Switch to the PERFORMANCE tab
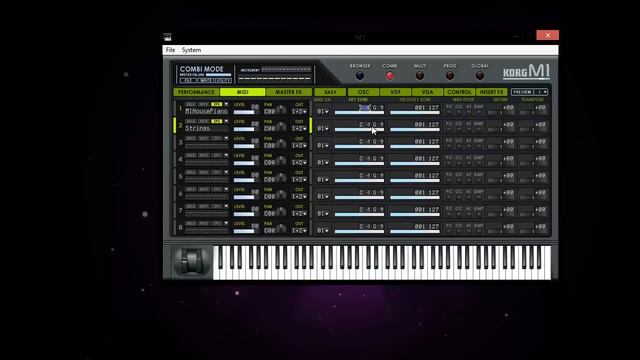This screenshot has height=360, width=640. (196, 92)
